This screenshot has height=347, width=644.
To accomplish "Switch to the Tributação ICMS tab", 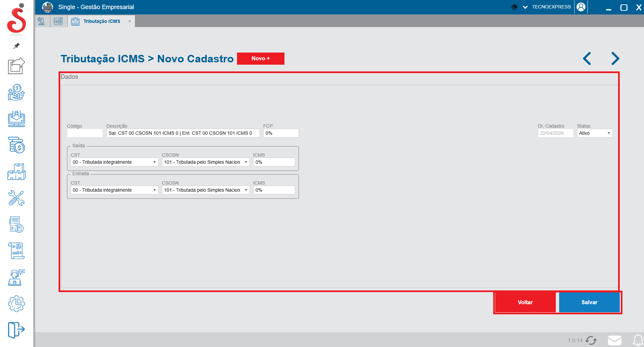I will pyautogui.click(x=101, y=21).
